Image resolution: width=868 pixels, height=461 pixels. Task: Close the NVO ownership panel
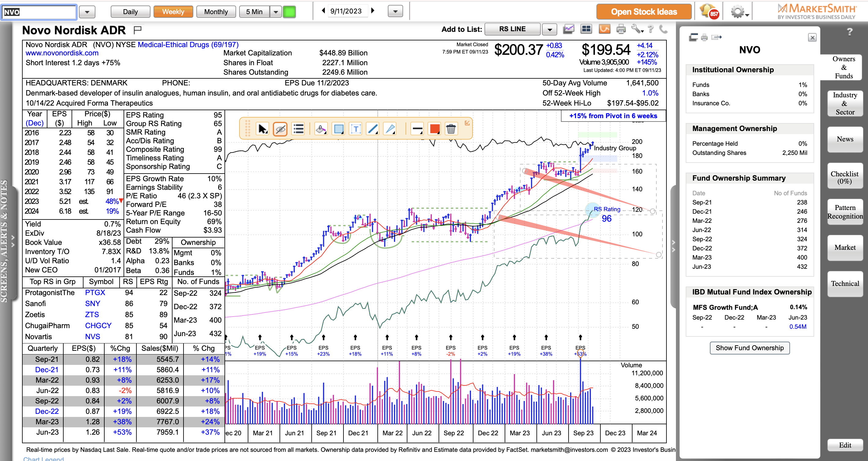tap(812, 37)
